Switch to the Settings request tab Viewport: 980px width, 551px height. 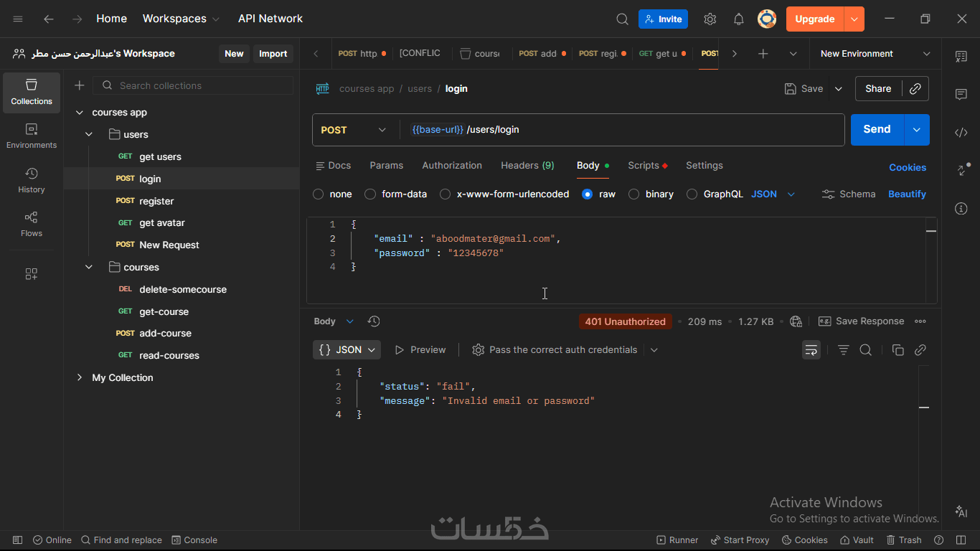pos(705,166)
